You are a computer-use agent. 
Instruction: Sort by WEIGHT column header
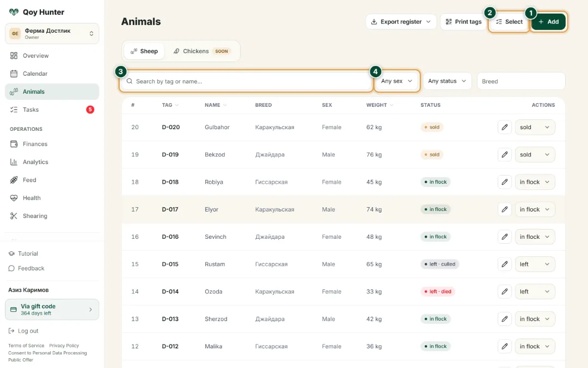coord(379,105)
